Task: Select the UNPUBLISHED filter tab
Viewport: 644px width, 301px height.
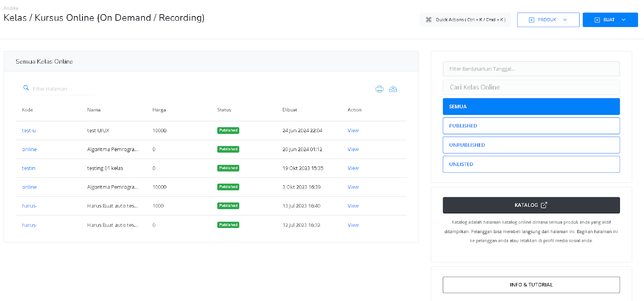Action: (x=531, y=145)
